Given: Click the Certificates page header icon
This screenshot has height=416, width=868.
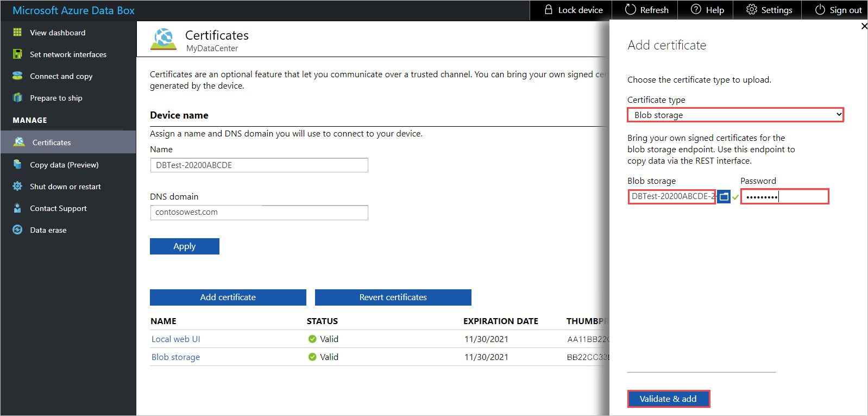Looking at the screenshot, I should (x=163, y=39).
